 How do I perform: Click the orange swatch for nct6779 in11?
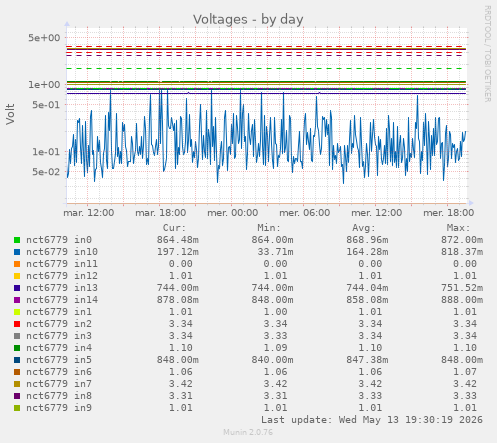pyautogui.click(x=17, y=264)
